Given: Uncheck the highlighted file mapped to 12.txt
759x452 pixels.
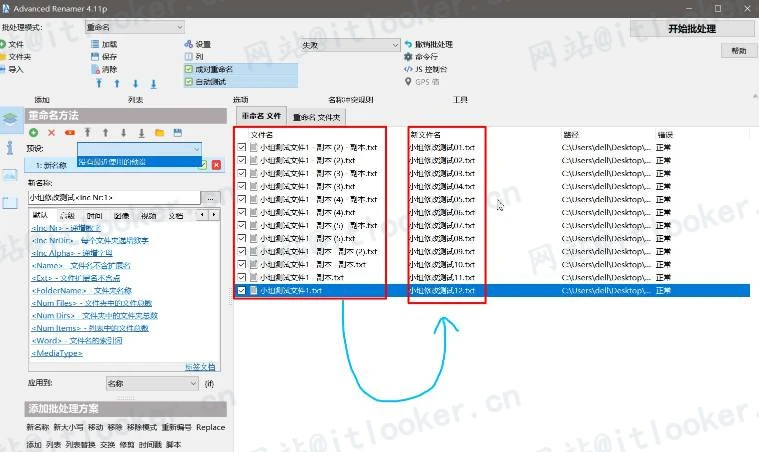Looking at the screenshot, I should pyautogui.click(x=242, y=290).
